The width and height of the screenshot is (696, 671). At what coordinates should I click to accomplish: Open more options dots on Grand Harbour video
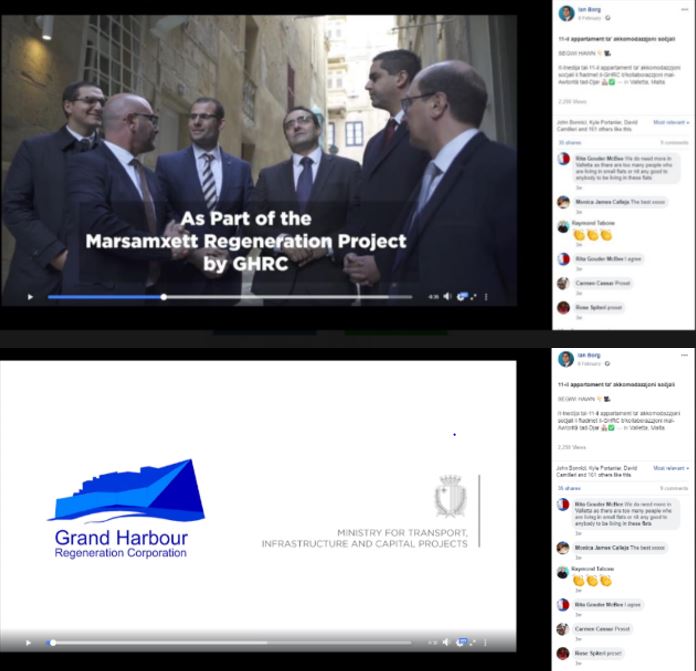pos(485,642)
